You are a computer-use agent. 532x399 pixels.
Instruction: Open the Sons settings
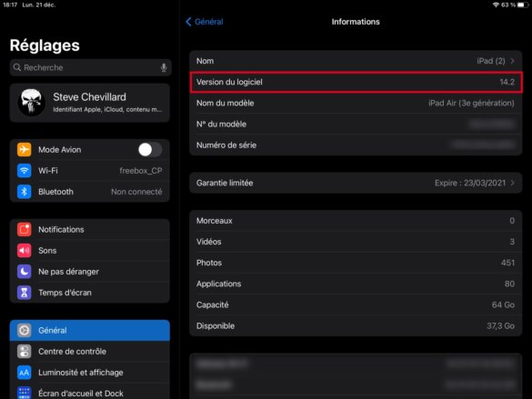point(90,251)
